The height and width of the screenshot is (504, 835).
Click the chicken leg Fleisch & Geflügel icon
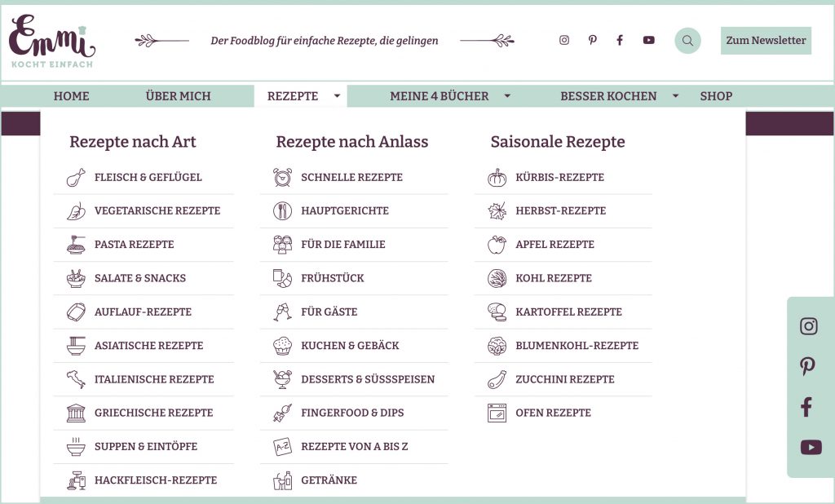pos(76,178)
